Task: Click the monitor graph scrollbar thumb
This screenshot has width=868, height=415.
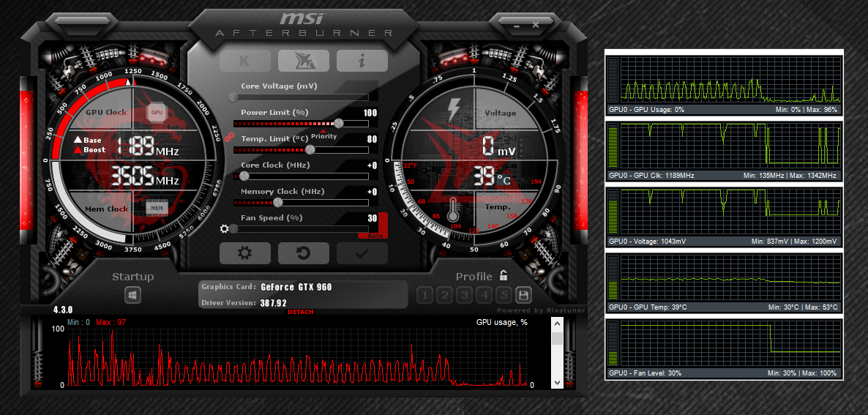Action: (x=557, y=338)
